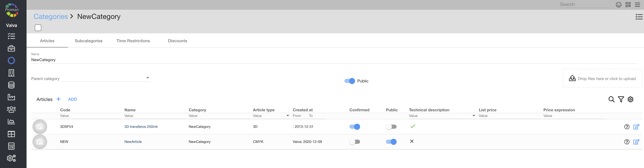This screenshot has width=644, height=168.
Task: Click the ADD articles button
Action: coord(73,99)
